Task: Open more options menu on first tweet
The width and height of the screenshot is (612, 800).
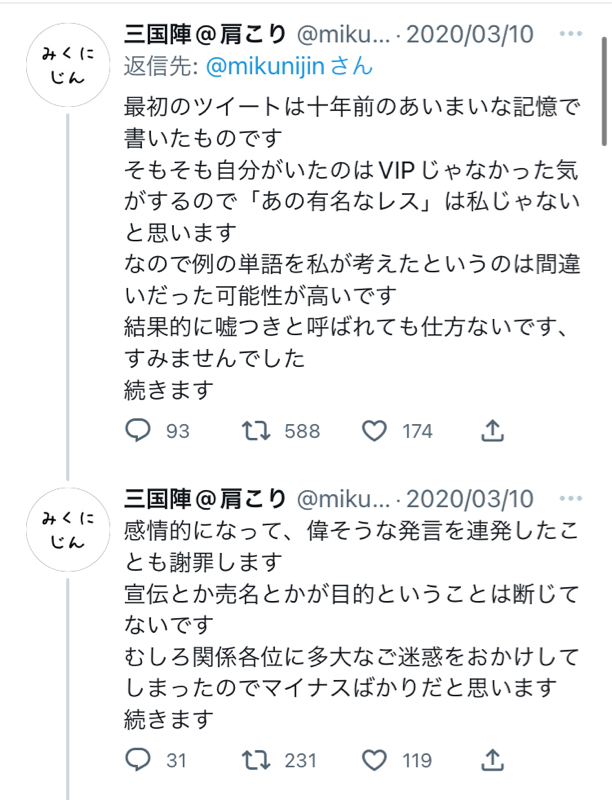Action: click(570, 36)
